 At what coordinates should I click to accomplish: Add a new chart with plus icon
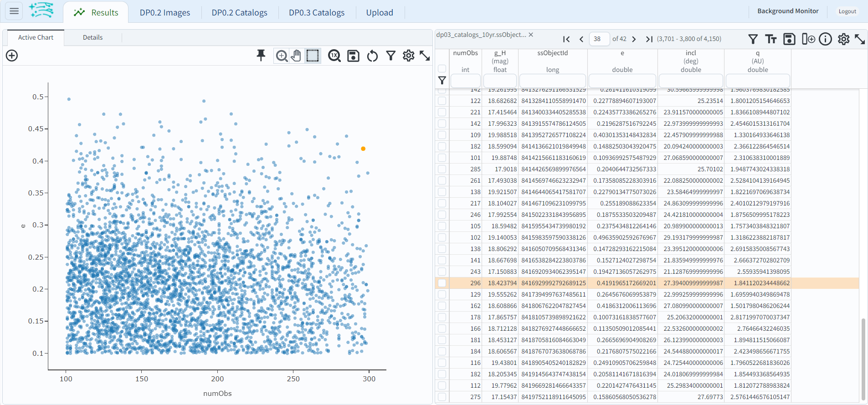click(12, 56)
